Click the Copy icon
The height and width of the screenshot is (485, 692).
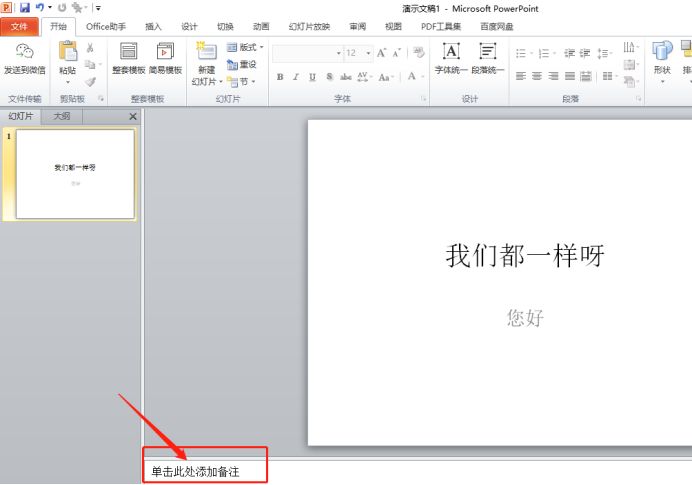pos(90,64)
